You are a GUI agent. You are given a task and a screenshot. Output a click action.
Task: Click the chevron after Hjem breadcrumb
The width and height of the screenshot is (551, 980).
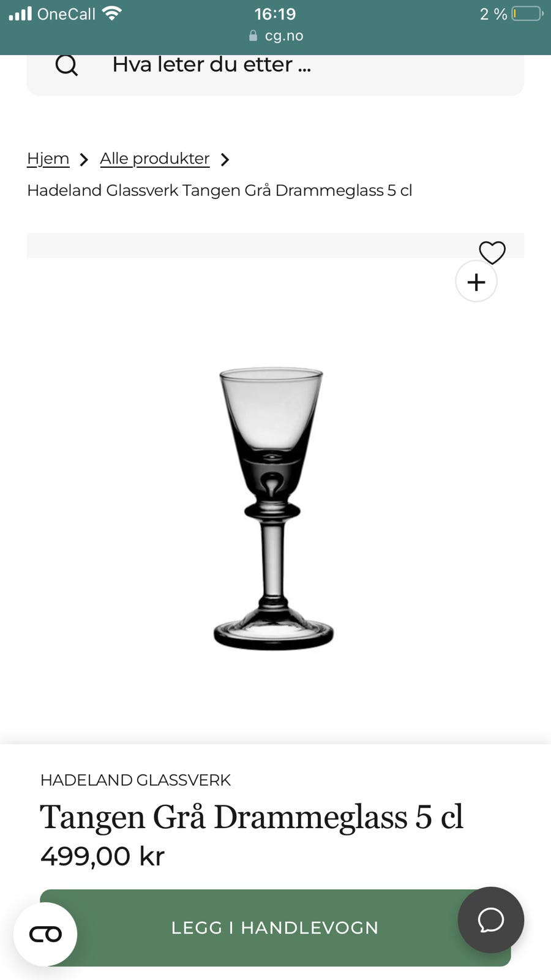(84, 160)
